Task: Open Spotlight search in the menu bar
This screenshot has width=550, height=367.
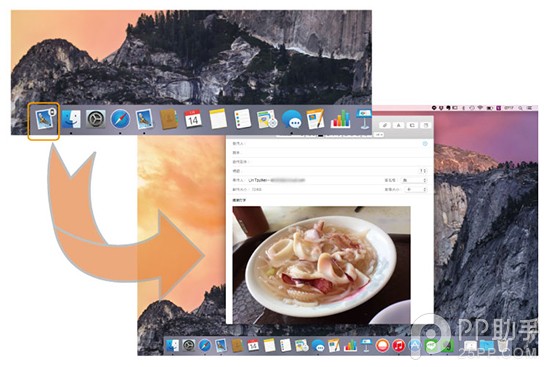Action: click(x=520, y=108)
